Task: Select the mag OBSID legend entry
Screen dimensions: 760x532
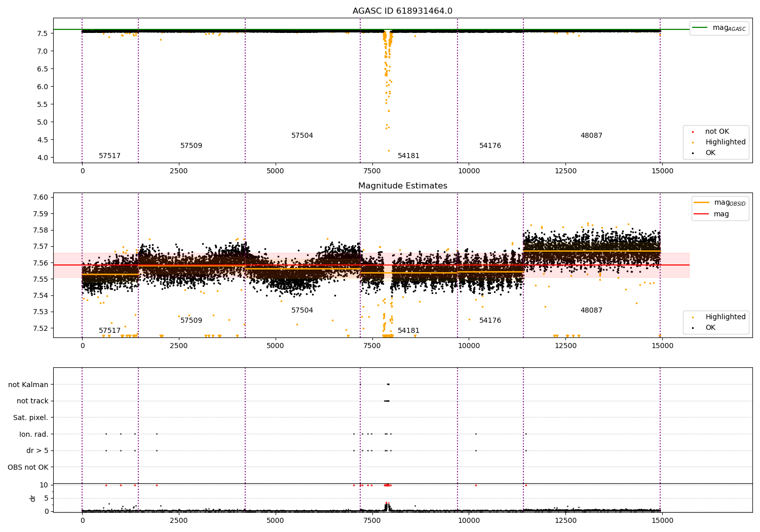Action: click(x=730, y=203)
